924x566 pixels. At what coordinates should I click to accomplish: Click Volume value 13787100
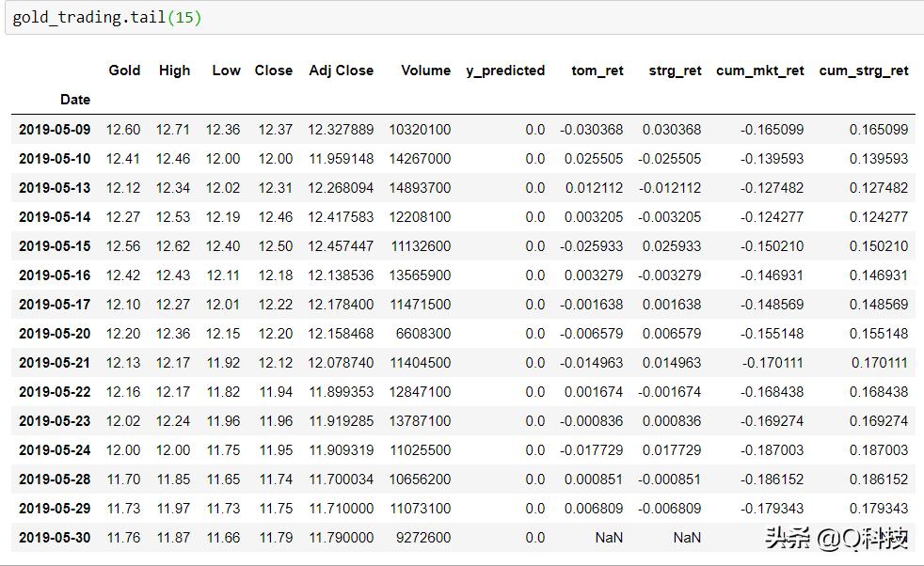coord(420,421)
